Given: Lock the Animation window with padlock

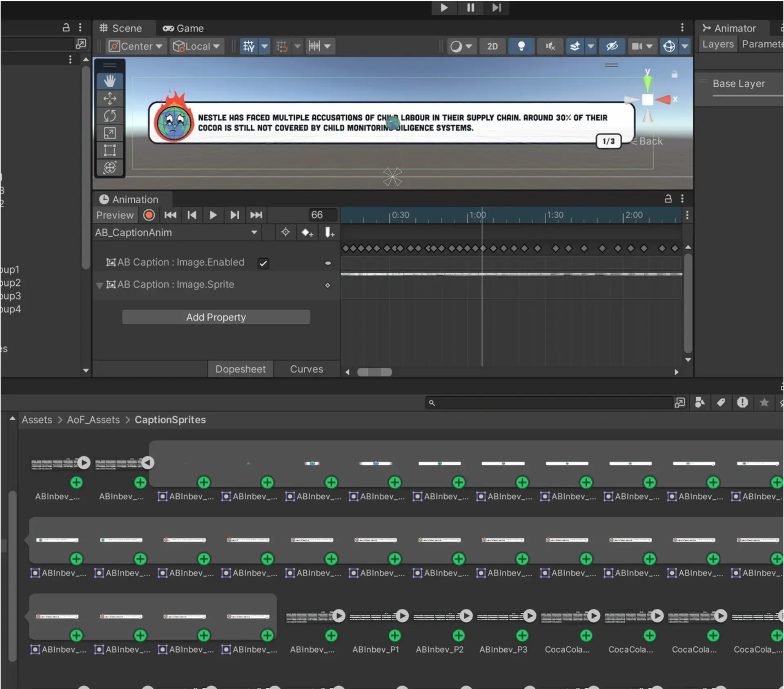Looking at the screenshot, I should 668,199.
